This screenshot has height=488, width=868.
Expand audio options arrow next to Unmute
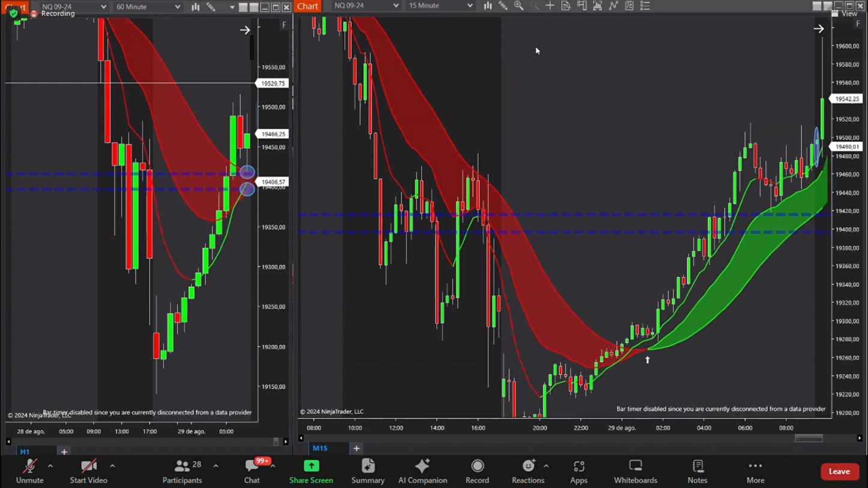(x=50, y=466)
